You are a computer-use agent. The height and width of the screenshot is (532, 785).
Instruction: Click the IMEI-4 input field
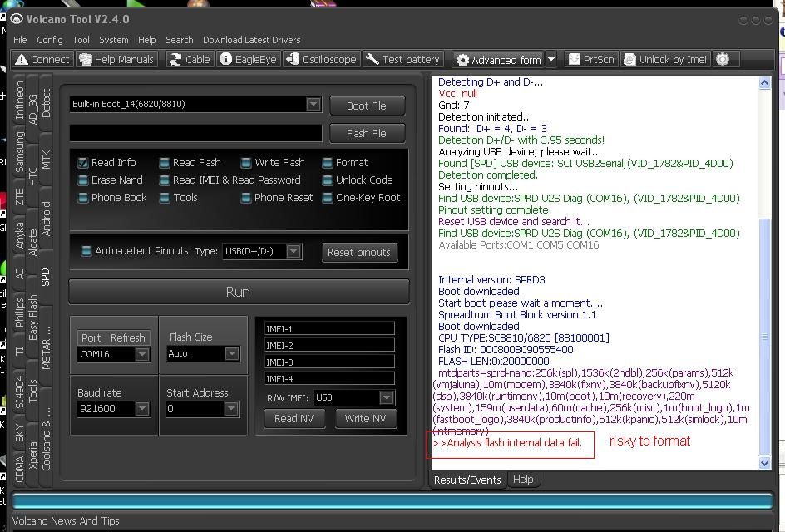click(x=329, y=378)
